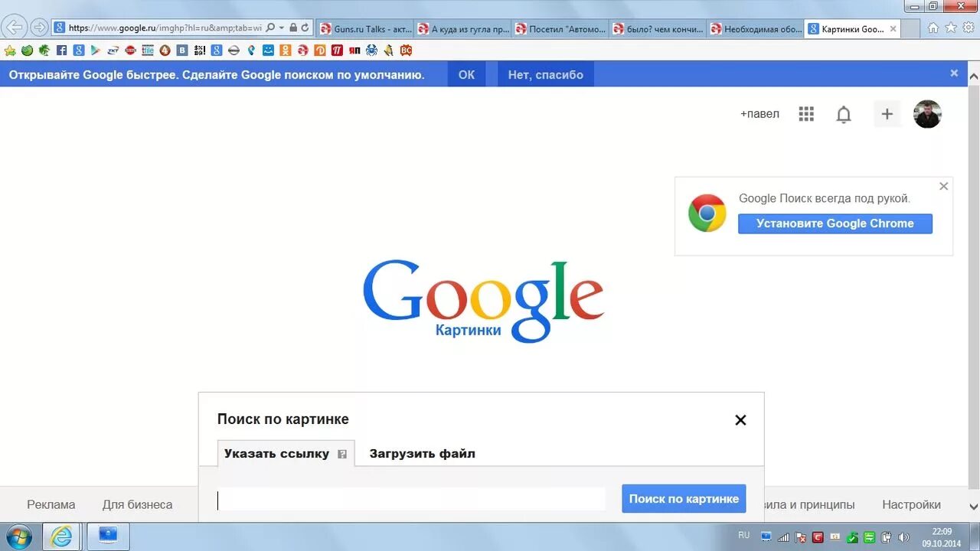Open the BC bookmark icon
Viewport: 980px width, 551px height.
point(406,51)
